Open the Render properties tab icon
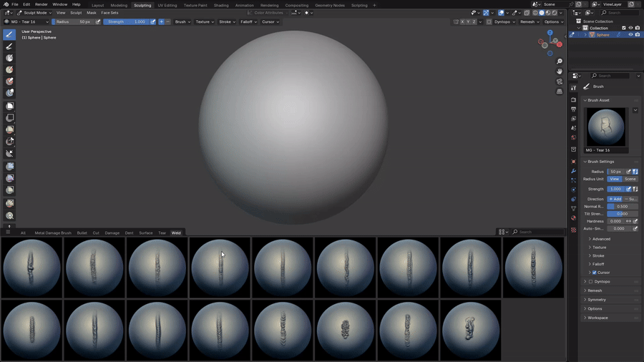The width and height of the screenshot is (644, 362). [573, 99]
